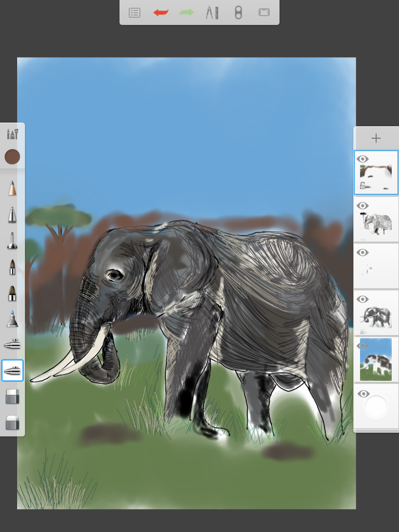Open the ruler and compass guides tool

(212, 12)
